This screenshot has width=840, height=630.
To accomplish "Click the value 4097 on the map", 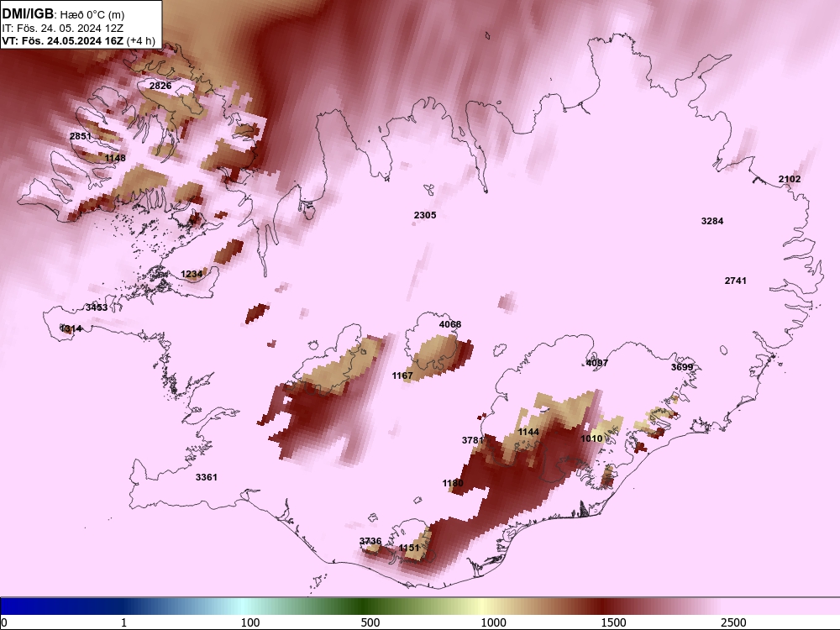I will pyautogui.click(x=596, y=363).
